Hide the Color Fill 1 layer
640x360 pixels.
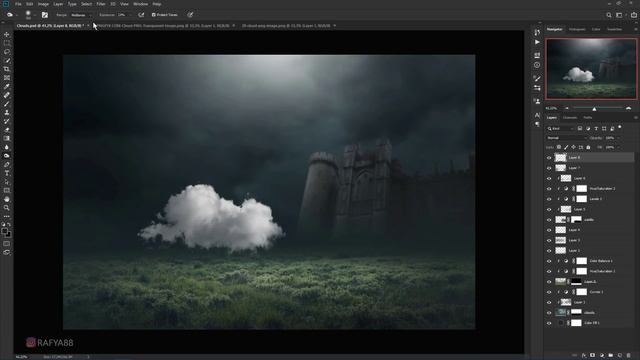(549, 323)
